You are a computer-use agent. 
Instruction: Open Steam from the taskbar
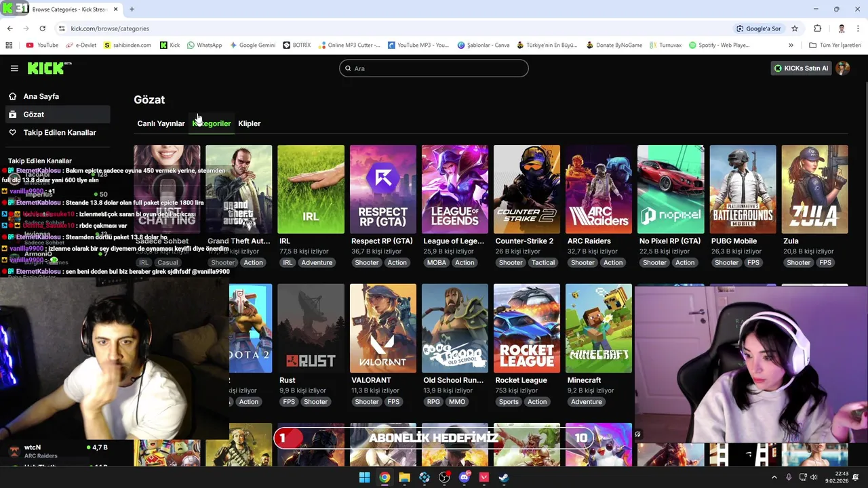click(x=504, y=477)
